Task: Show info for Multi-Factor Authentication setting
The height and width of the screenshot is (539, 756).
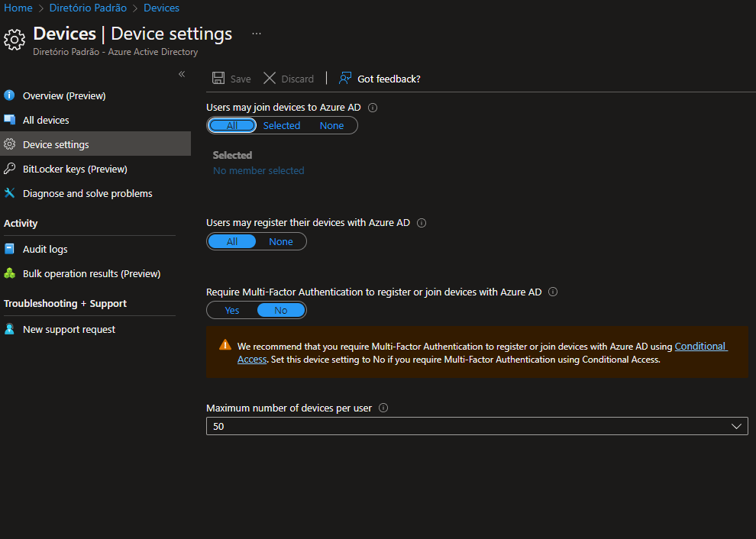Action: tap(553, 292)
